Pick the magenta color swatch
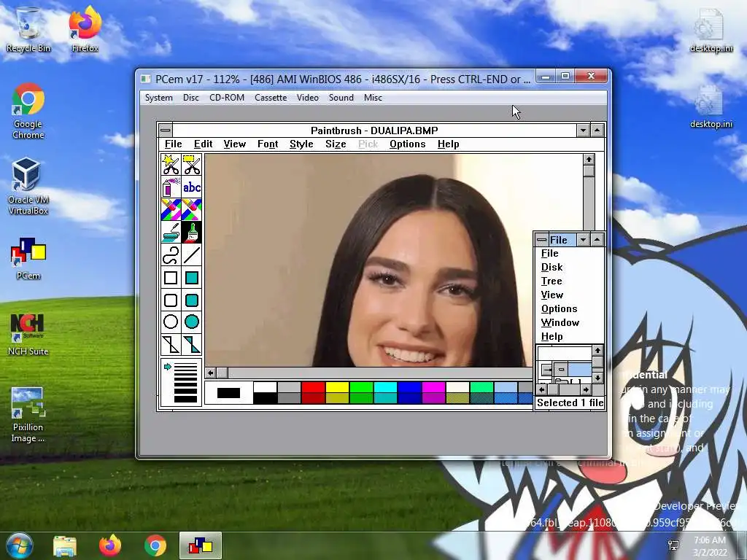The width and height of the screenshot is (747, 560). pyautogui.click(x=433, y=386)
